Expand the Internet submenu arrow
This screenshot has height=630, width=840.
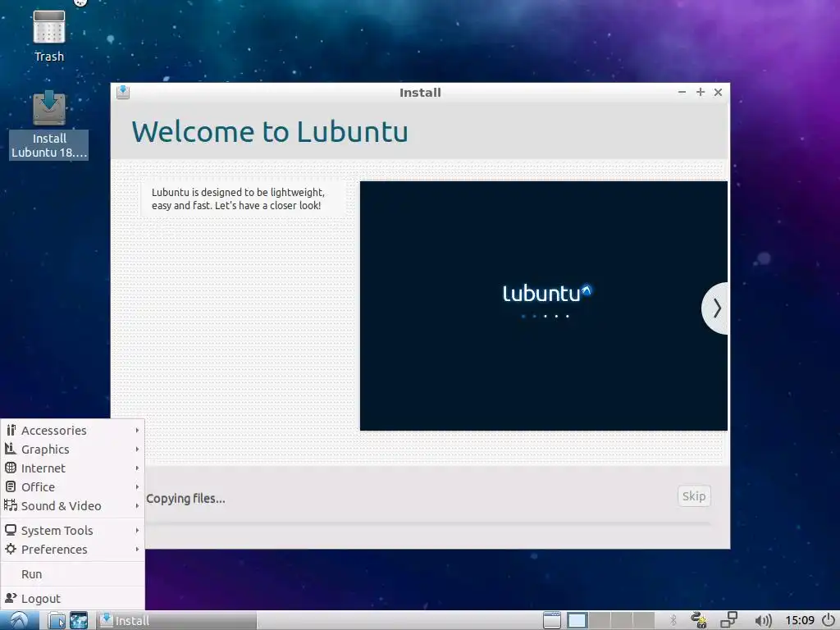(x=137, y=468)
